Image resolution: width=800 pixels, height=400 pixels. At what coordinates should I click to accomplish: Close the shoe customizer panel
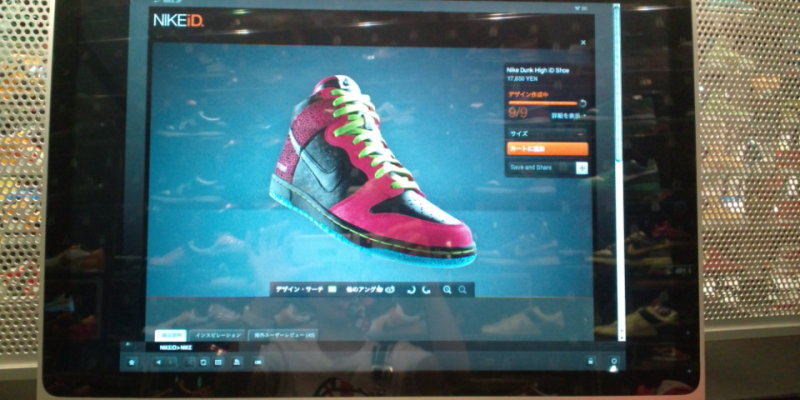583,43
